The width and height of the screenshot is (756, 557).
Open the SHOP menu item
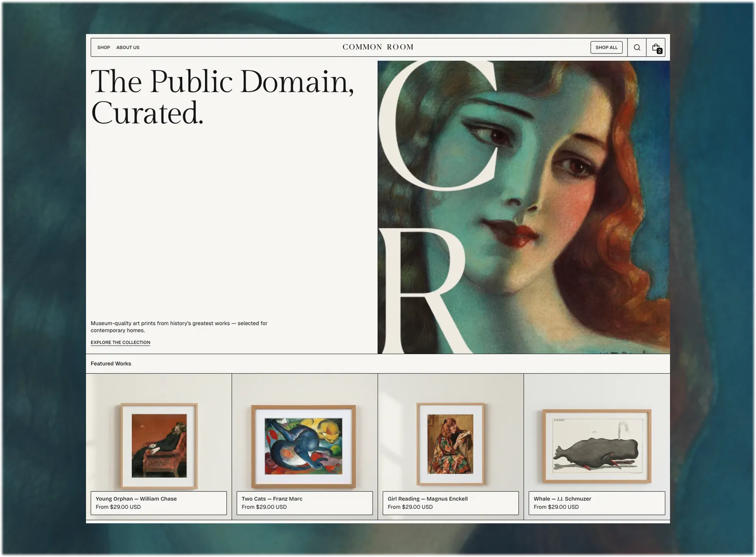tap(103, 47)
